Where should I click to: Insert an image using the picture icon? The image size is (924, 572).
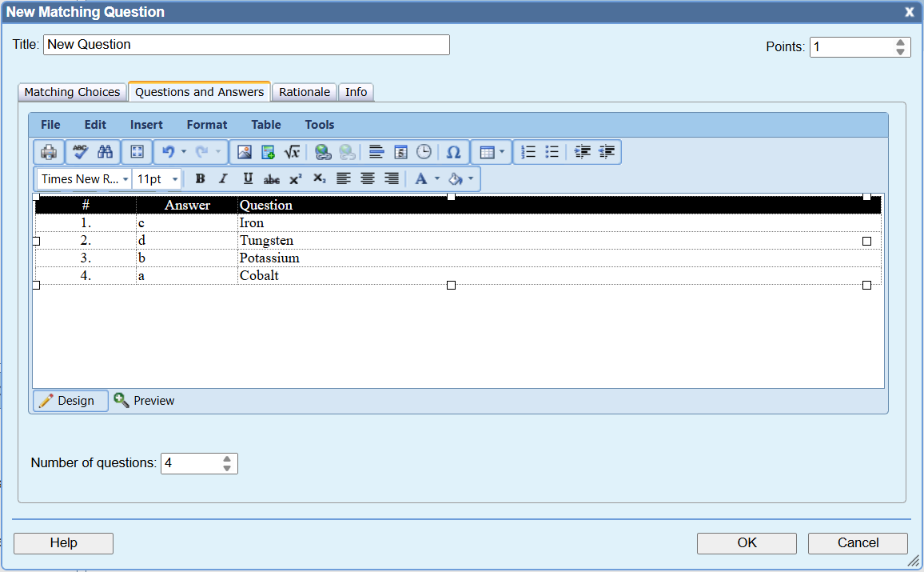coord(242,151)
